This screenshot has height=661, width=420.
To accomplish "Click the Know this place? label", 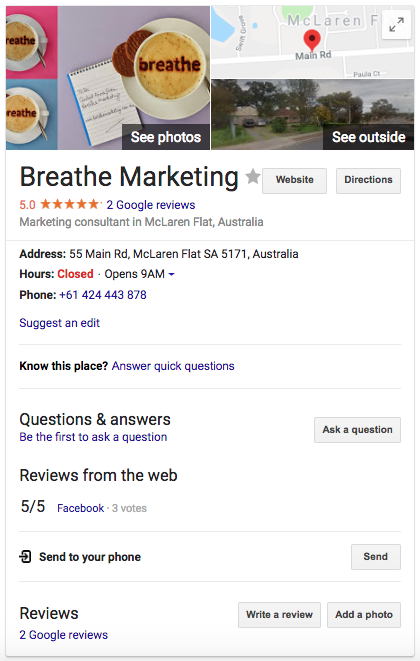I will pyautogui.click(x=64, y=366).
